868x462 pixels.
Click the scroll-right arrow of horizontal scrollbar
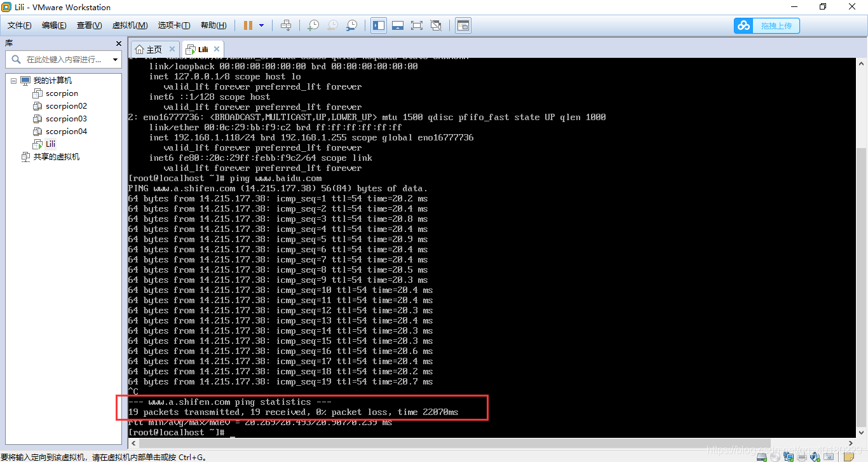click(x=851, y=445)
